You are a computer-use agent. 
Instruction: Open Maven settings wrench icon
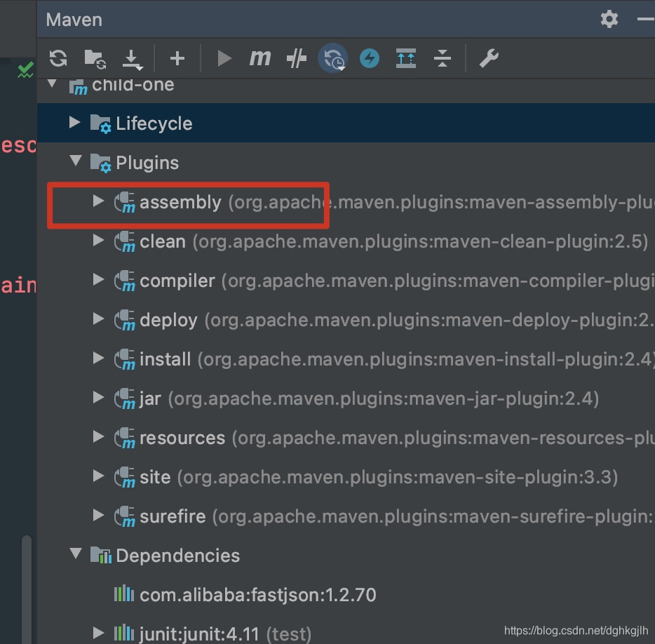[x=489, y=58]
